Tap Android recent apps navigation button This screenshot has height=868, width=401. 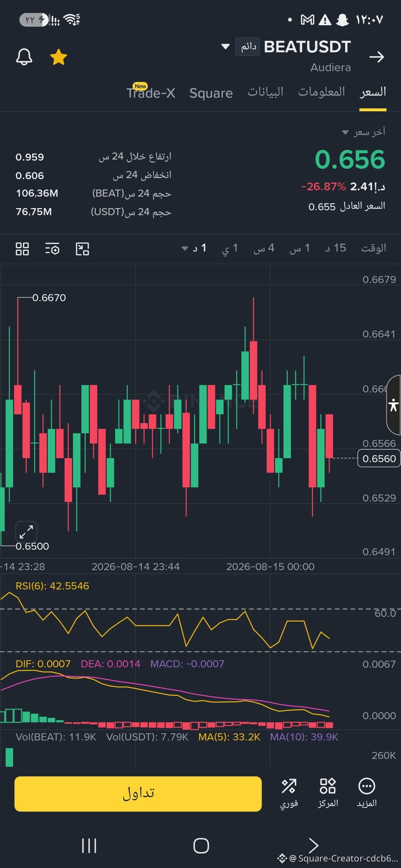click(x=89, y=846)
